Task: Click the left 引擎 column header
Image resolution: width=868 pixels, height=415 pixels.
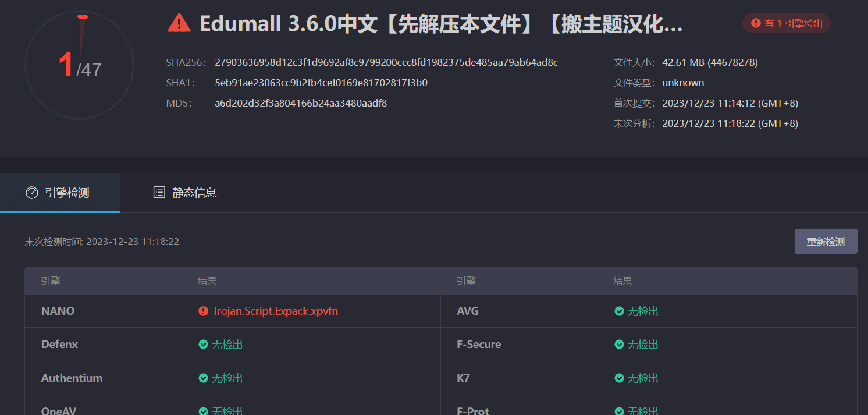Action: (51, 281)
